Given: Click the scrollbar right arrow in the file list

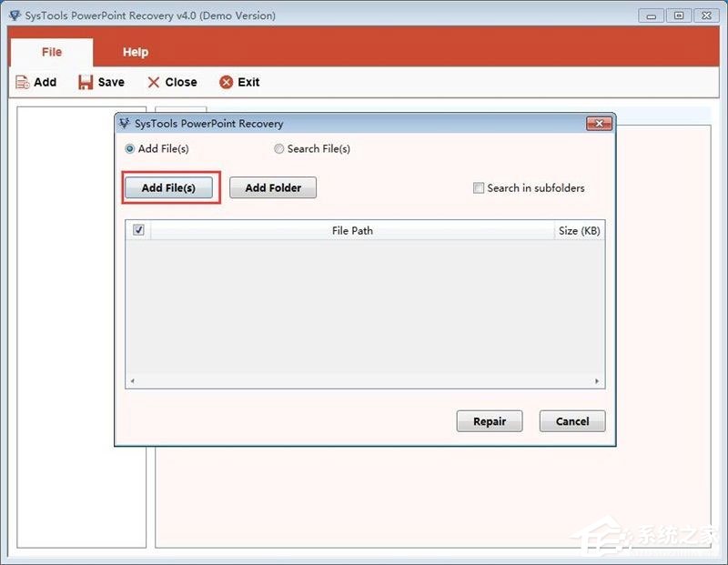Looking at the screenshot, I should [x=597, y=381].
